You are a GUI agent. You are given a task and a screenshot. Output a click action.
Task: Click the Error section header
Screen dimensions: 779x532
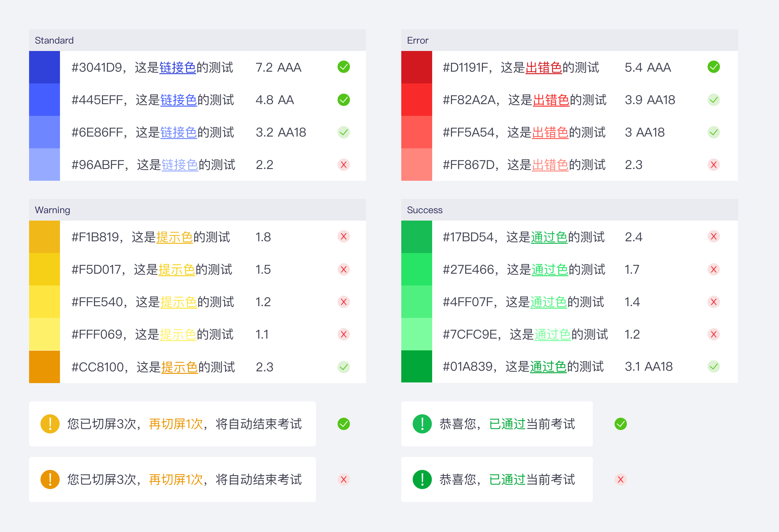click(x=569, y=40)
